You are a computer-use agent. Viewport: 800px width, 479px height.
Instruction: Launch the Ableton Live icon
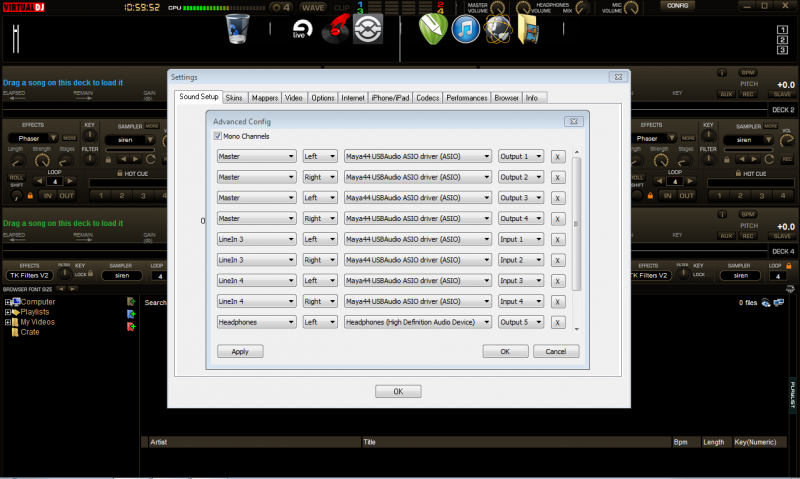302,29
